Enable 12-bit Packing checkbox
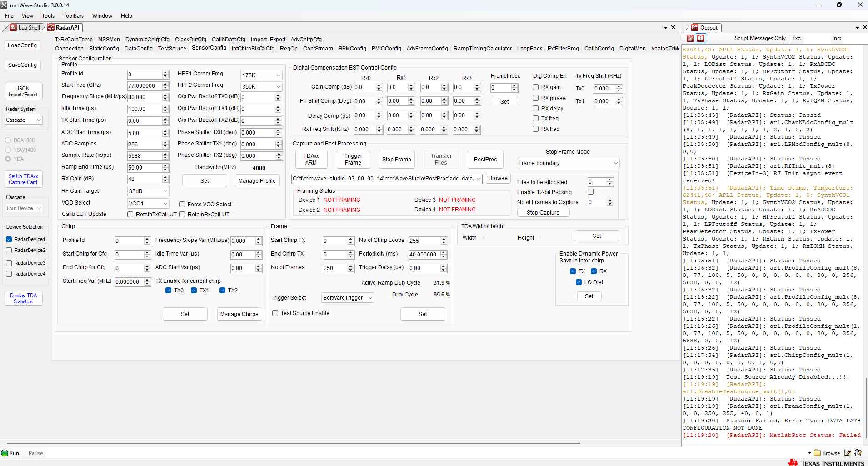 click(590, 192)
